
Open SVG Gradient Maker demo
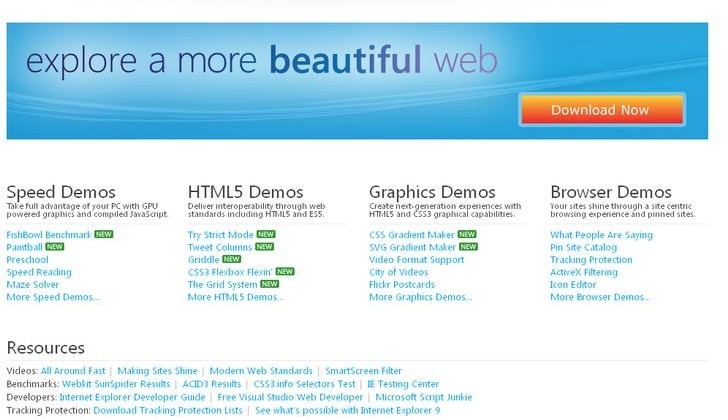pyautogui.click(x=412, y=247)
